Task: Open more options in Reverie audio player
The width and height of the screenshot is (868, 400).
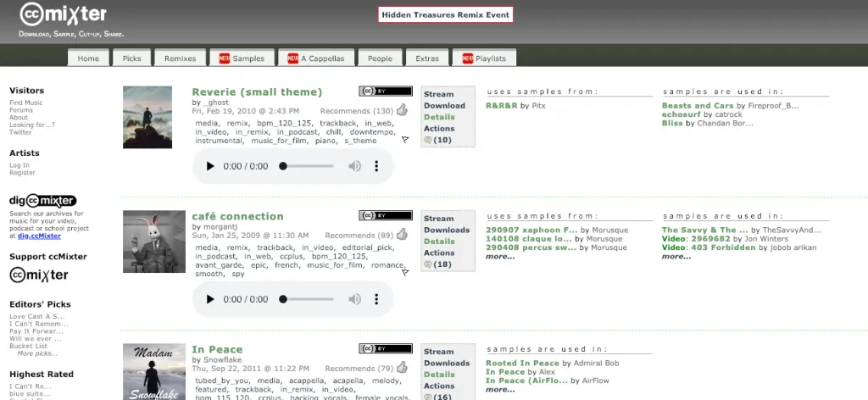Action: click(376, 166)
